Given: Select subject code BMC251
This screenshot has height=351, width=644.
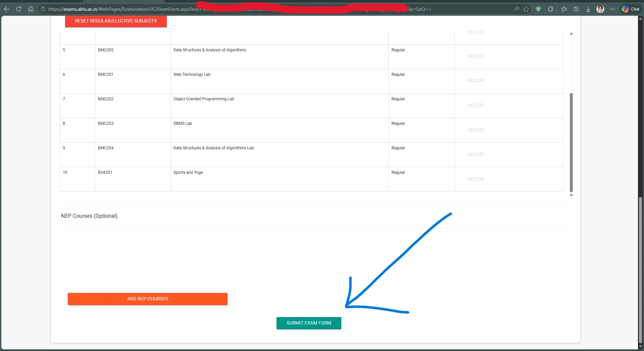Looking at the screenshot, I should [x=106, y=74].
